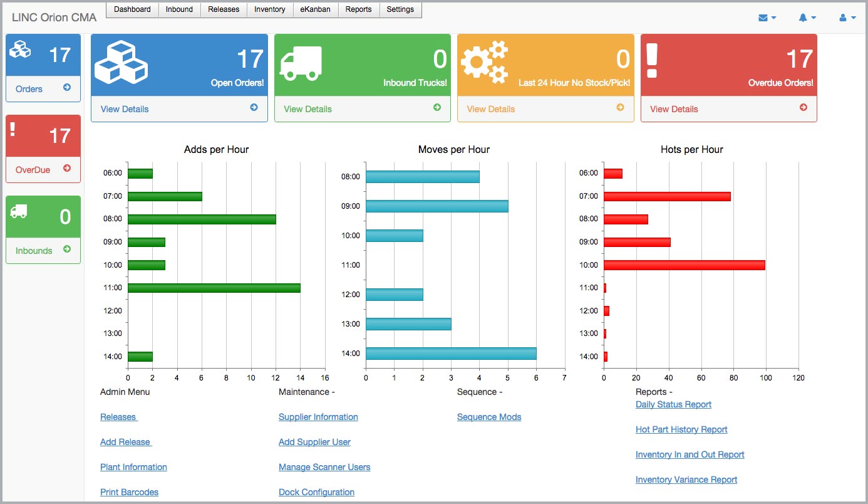The image size is (868, 504).
Task: Click the 10:00 red bar in Hots per Hour
Action: [x=684, y=265]
